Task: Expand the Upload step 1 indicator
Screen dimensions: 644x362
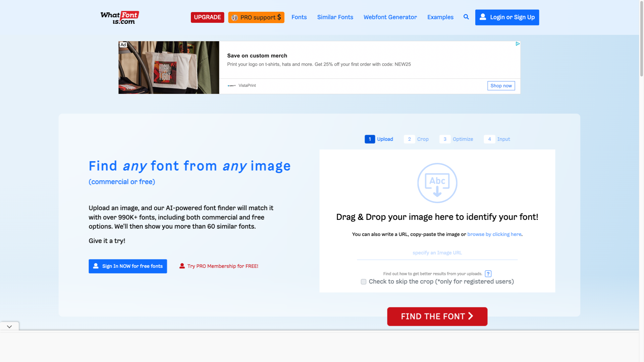Action: tap(369, 139)
